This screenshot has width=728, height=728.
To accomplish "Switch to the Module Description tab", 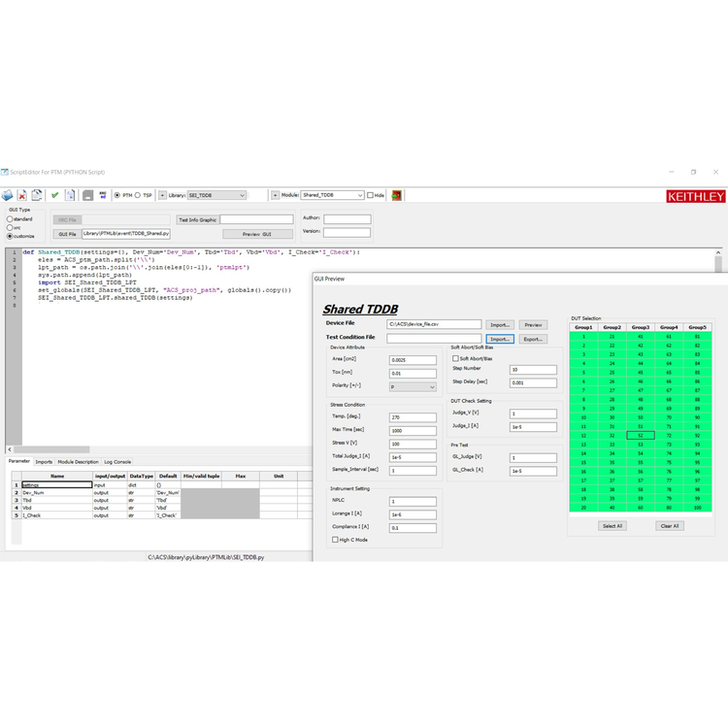I will click(78, 462).
